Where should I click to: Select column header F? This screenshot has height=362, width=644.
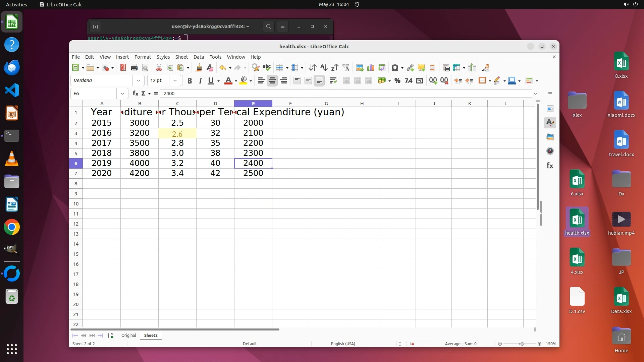click(290, 104)
